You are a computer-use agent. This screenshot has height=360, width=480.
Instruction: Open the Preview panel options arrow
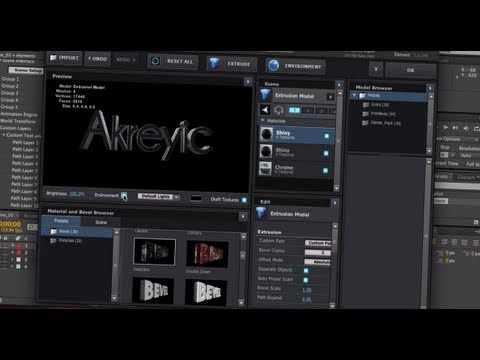coord(248,81)
